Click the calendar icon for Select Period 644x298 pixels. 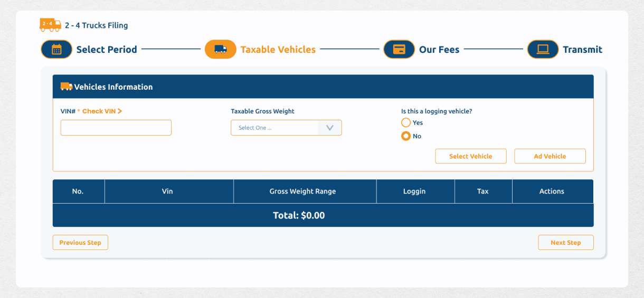(56, 50)
